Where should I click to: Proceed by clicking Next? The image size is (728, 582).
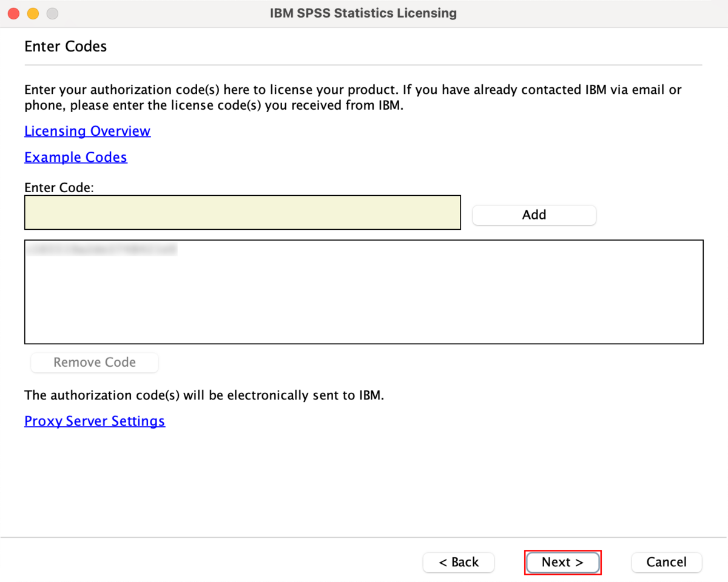click(562, 562)
